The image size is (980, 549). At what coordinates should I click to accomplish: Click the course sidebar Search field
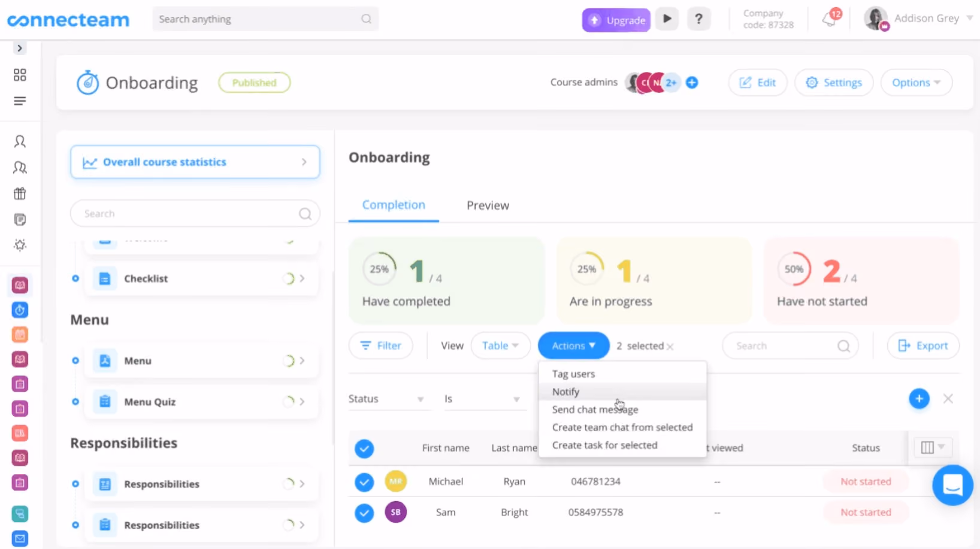[x=195, y=214]
